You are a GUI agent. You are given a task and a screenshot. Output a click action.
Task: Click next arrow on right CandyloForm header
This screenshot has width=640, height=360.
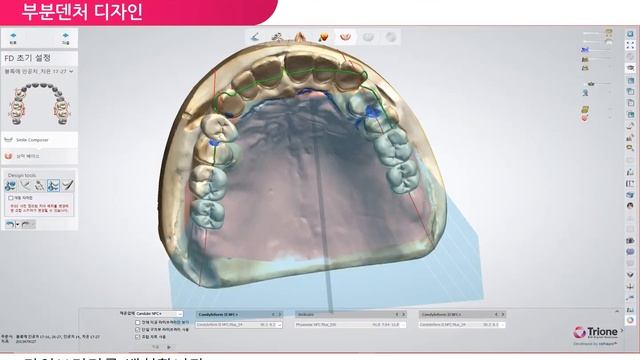[503, 314]
